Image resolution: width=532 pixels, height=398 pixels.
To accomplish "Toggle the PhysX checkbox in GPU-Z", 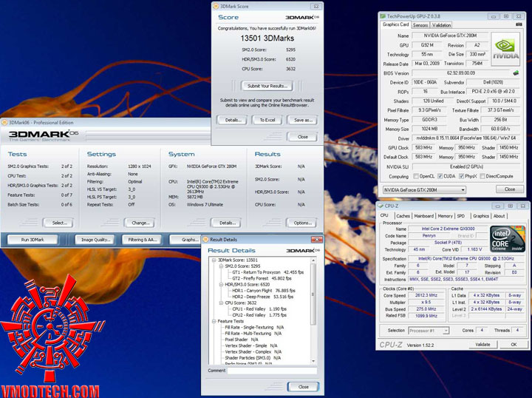I will click(x=461, y=176).
